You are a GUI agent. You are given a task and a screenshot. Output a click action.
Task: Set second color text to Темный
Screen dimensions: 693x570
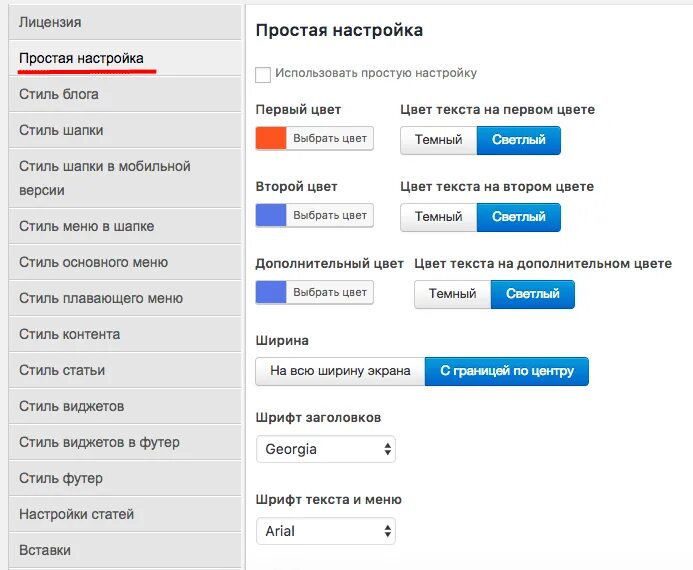[438, 217]
